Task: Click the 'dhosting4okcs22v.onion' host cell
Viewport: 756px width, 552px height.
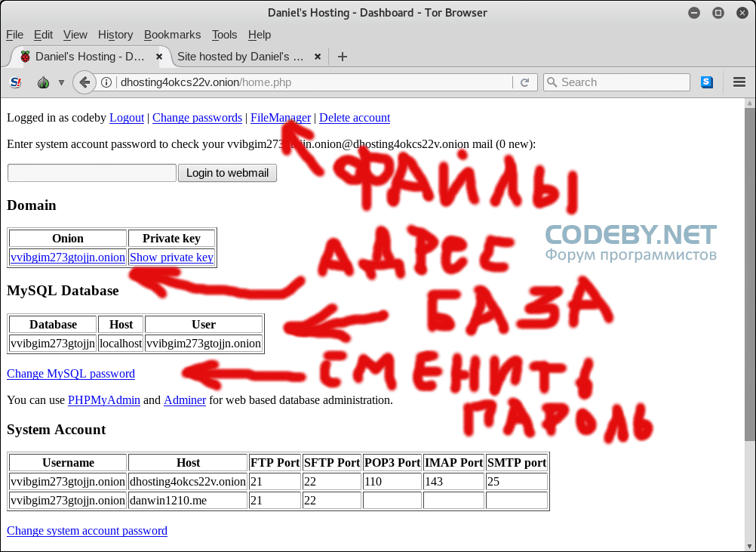Action: pos(188,482)
